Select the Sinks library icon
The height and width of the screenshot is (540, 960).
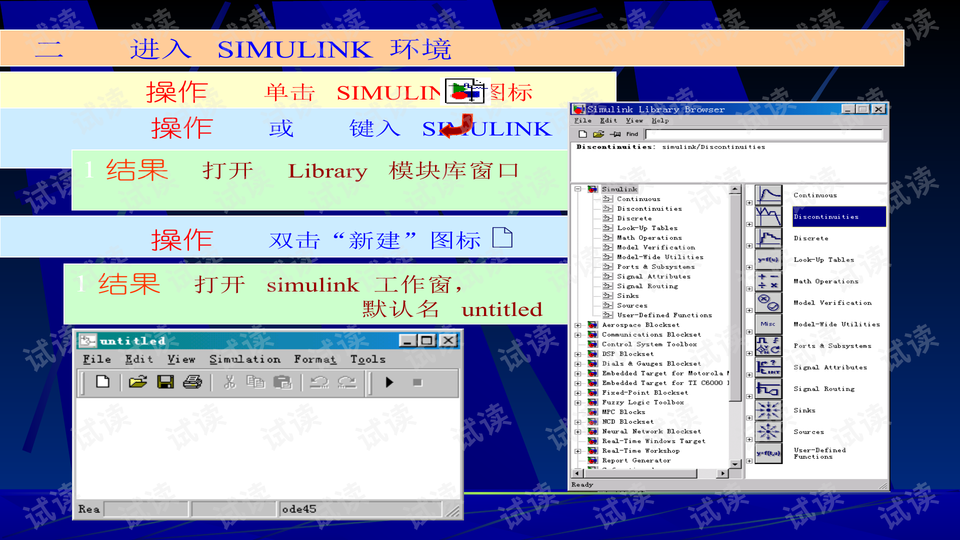click(768, 410)
